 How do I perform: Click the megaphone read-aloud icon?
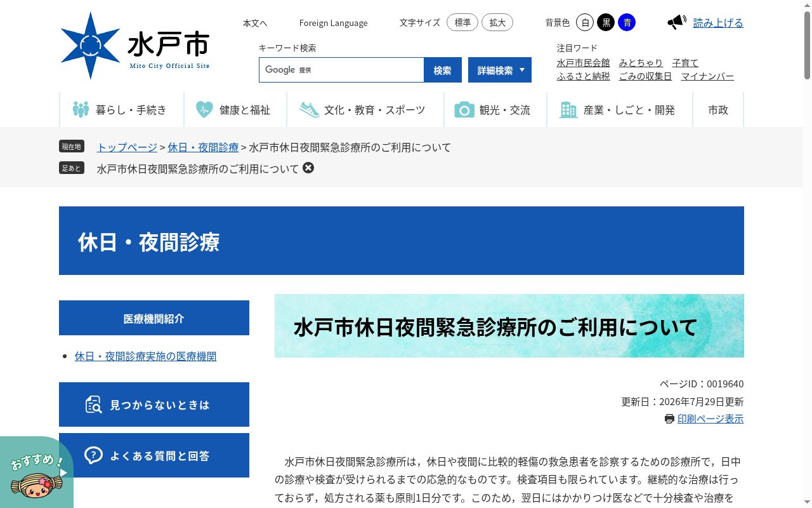[677, 23]
